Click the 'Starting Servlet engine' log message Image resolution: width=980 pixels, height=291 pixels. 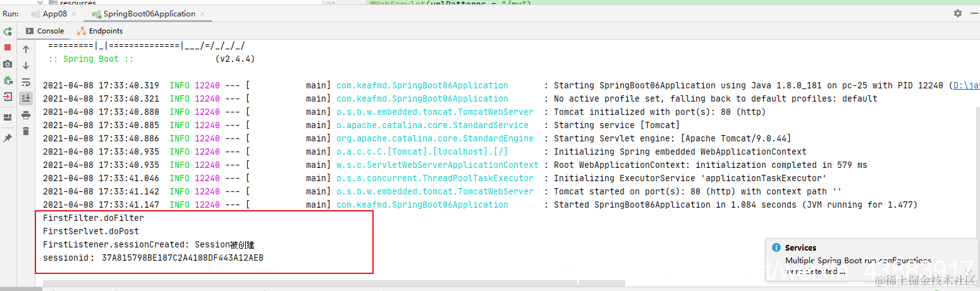click(672, 138)
